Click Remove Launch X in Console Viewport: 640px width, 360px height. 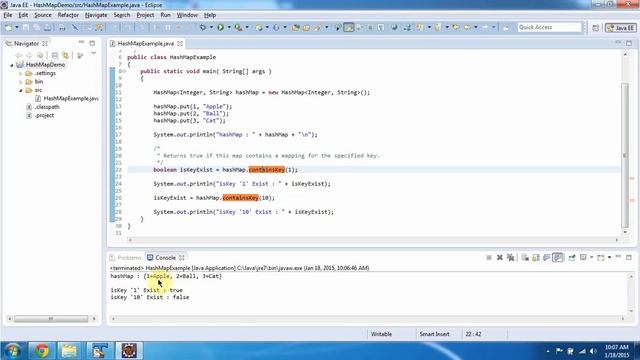pyautogui.click(x=500, y=258)
